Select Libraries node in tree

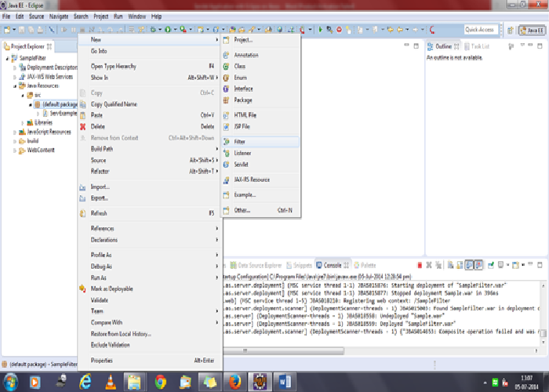pos(43,122)
